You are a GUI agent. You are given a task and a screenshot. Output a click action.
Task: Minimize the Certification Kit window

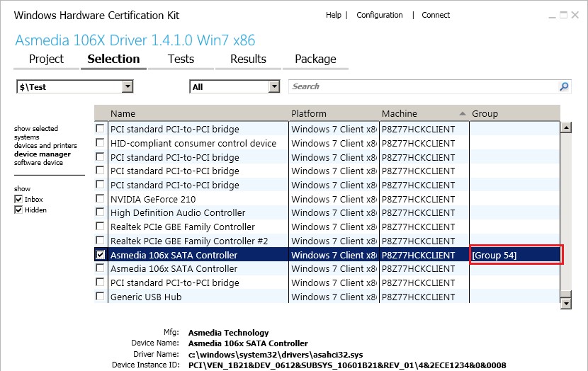tap(552, 16)
